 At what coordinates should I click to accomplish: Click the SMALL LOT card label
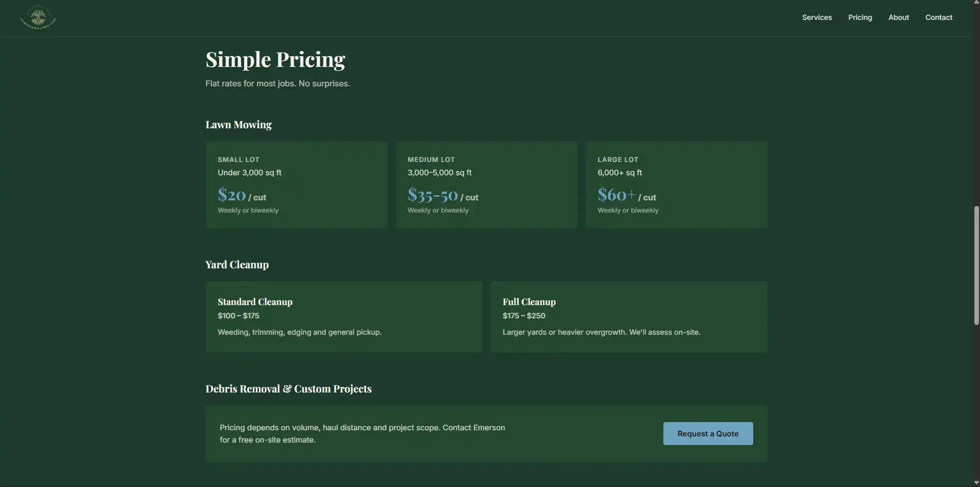(x=238, y=159)
